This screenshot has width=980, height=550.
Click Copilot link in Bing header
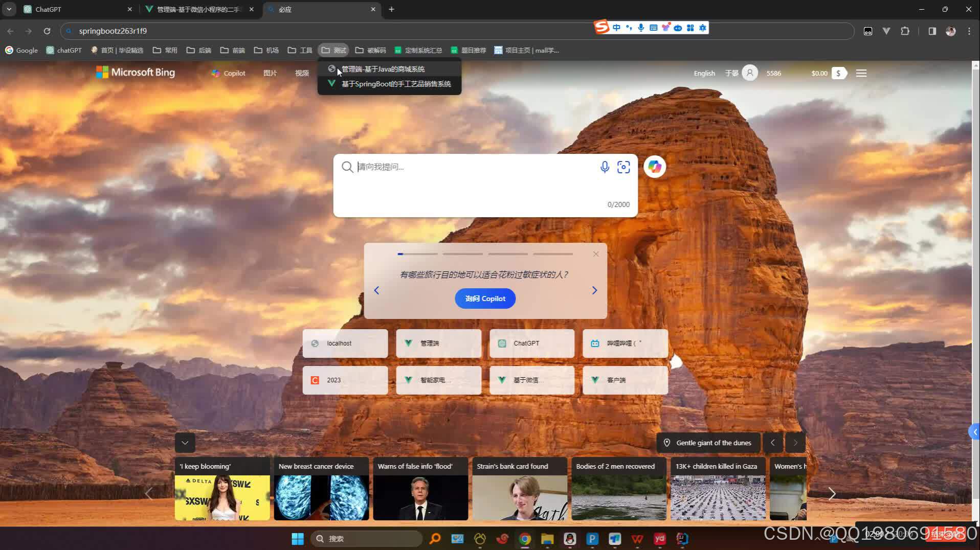[229, 73]
